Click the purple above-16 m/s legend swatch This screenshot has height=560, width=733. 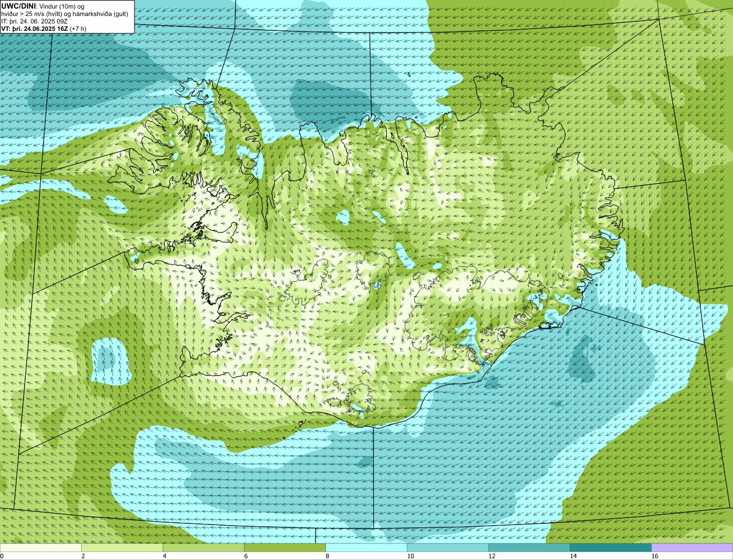pyautogui.click(x=692, y=548)
